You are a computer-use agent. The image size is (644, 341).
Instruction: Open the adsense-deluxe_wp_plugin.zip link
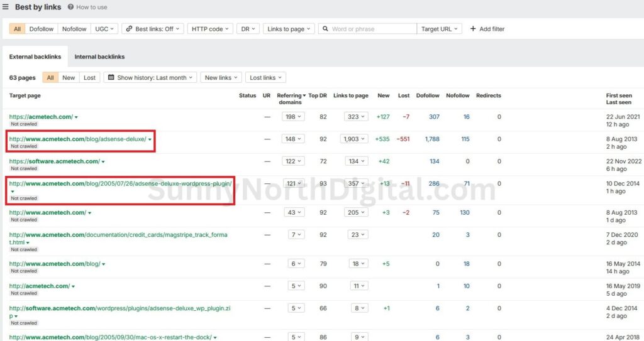point(119,312)
